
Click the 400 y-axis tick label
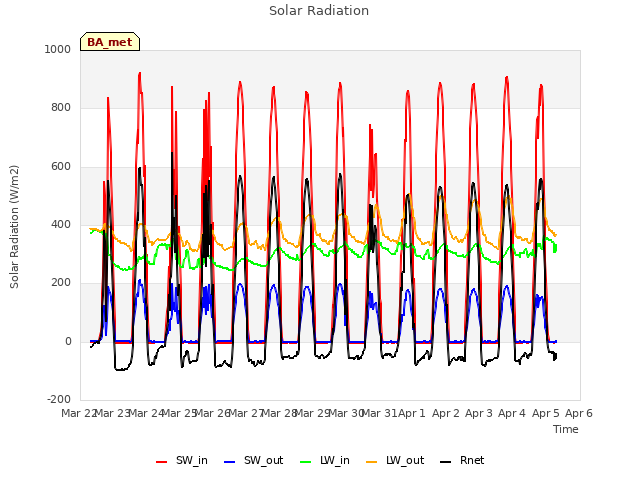pos(61,224)
